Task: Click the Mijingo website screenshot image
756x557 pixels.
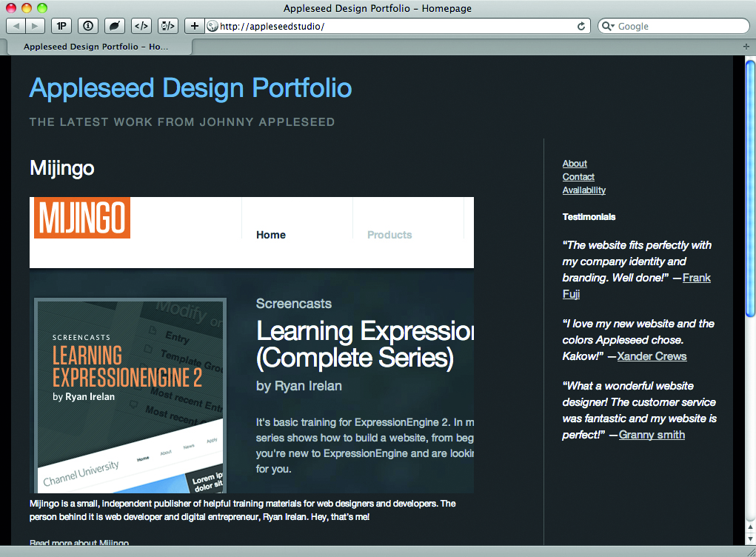Action: pos(252,345)
